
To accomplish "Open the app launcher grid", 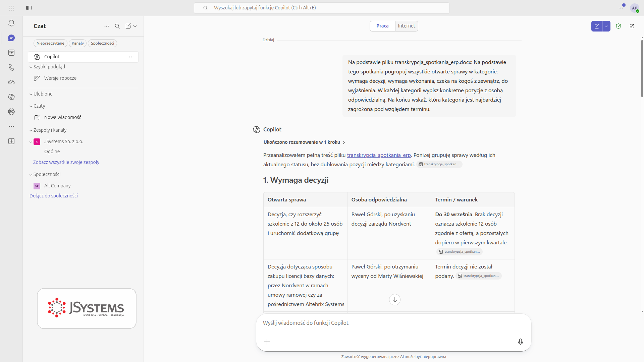I will pos(11,8).
